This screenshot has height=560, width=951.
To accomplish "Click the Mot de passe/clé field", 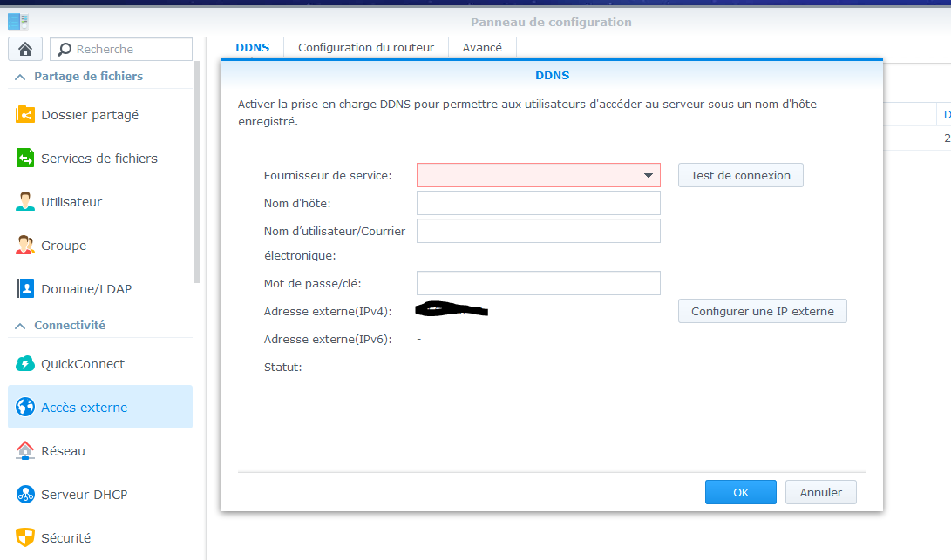I will click(x=538, y=283).
